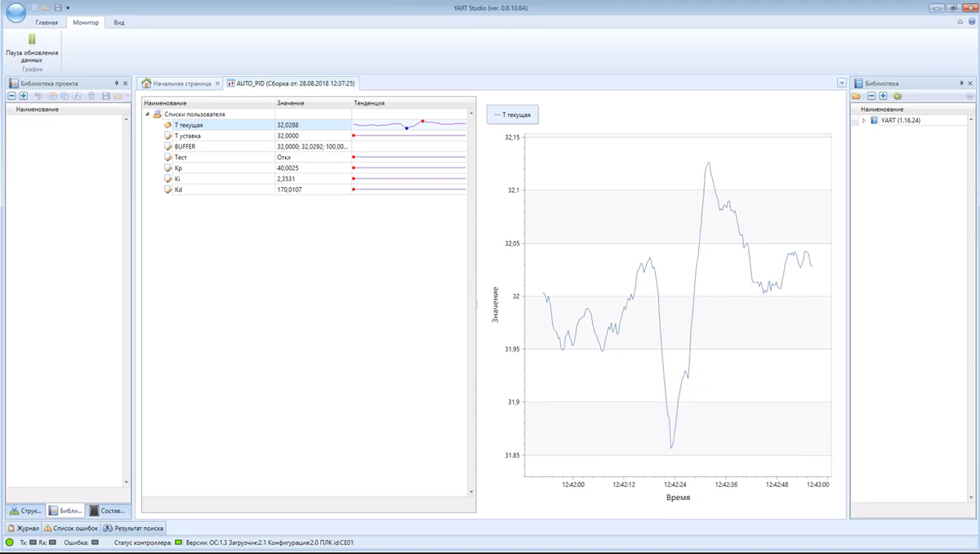
Task: Open the document tabs list dropdown
Action: (841, 83)
